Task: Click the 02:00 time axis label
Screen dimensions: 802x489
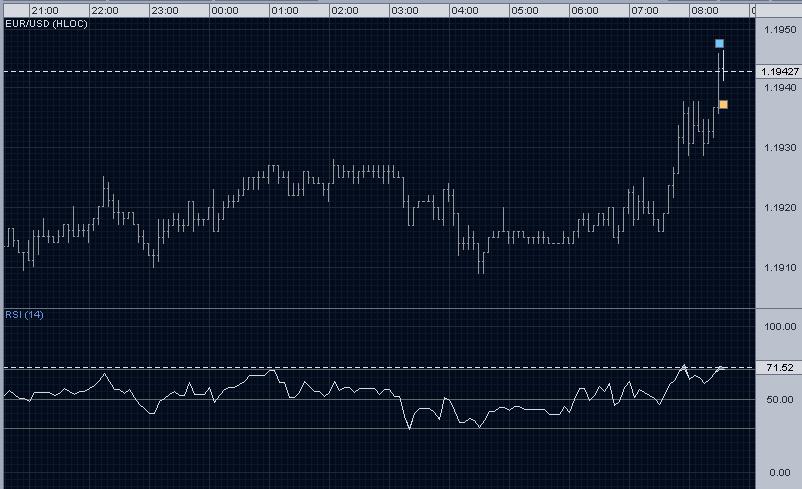Action: tap(344, 10)
